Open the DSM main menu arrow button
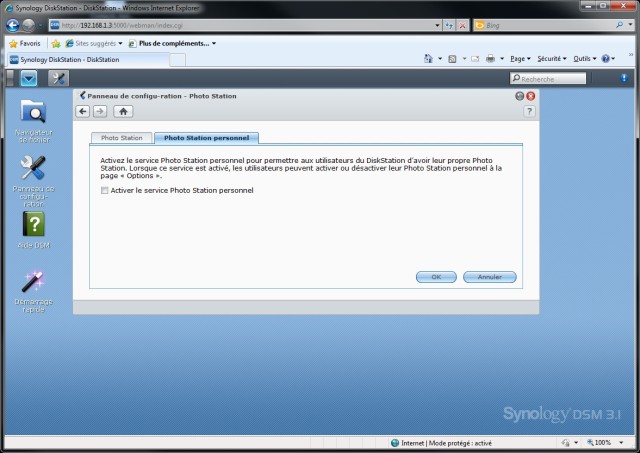 coord(29,78)
